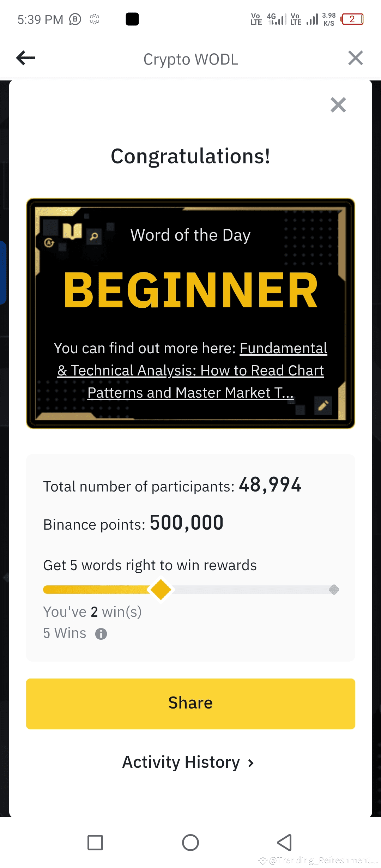This screenshot has width=381, height=868.
Task: Close the Crypto WODL page with X
Action: 355,58
